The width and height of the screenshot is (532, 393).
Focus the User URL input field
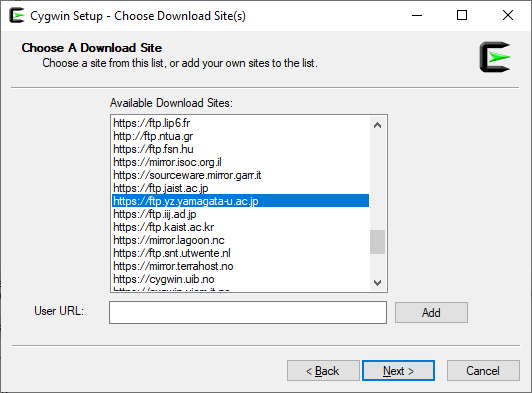coord(248,312)
